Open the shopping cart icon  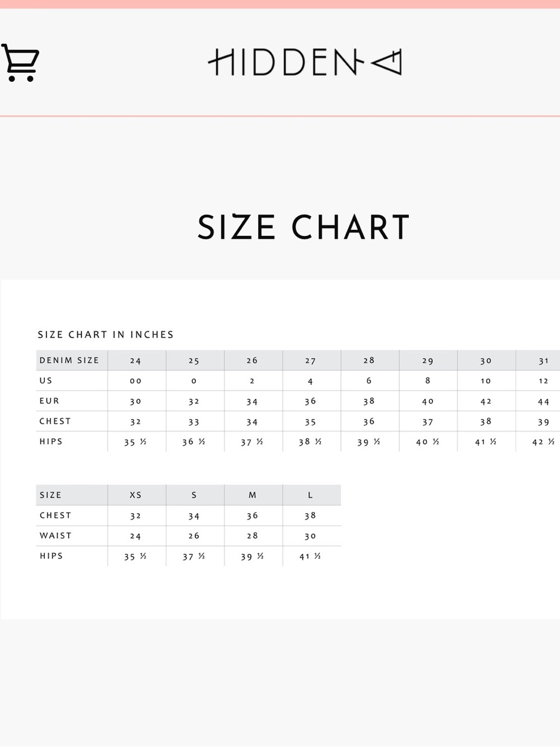pyautogui.click(x=20, y=63)
